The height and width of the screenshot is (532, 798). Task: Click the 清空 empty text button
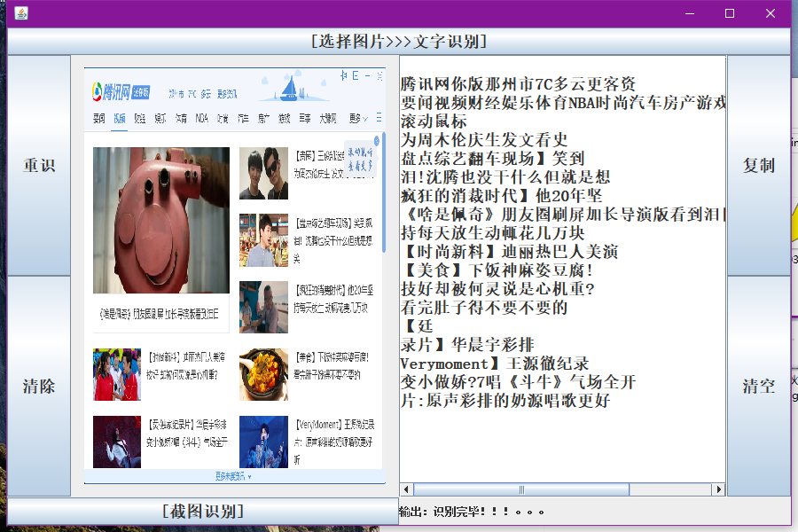pyautogui.click(x=758, y=386)
